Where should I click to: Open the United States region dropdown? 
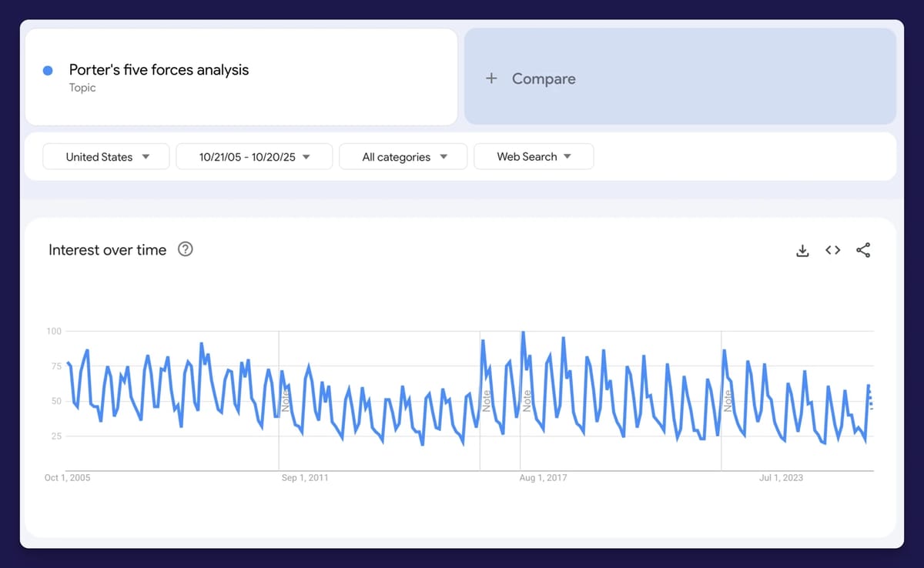click(x=106, y=156)
